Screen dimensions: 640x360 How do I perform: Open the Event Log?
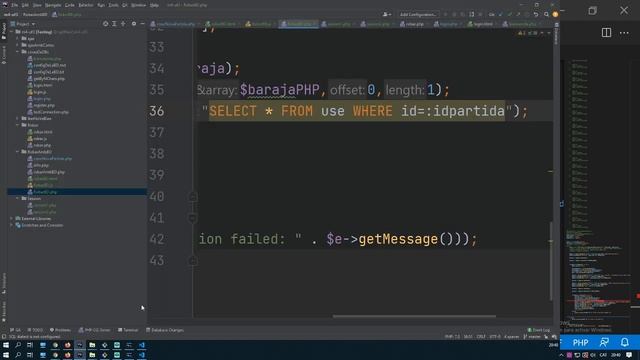pyautogui.click(x=539, y=330)
